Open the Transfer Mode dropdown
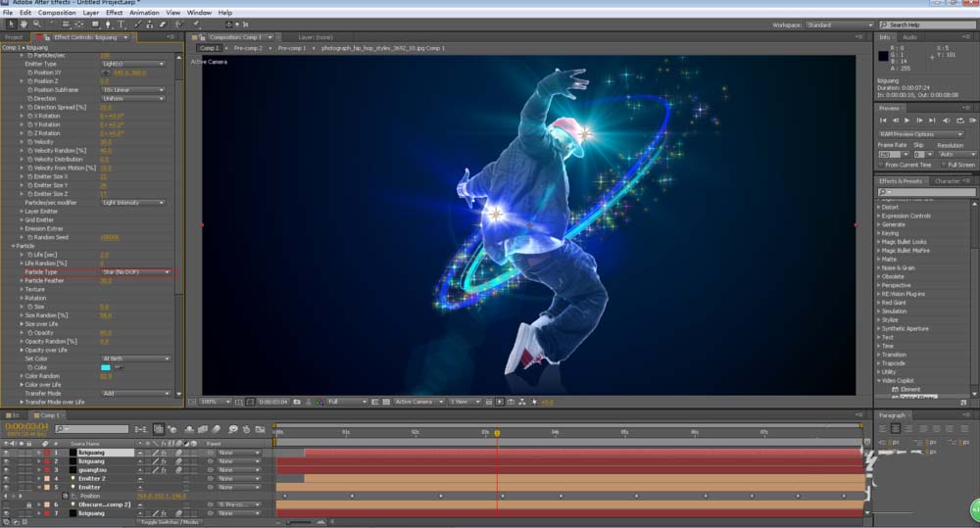Screen dimensions: 980x528 coord(136,393)
